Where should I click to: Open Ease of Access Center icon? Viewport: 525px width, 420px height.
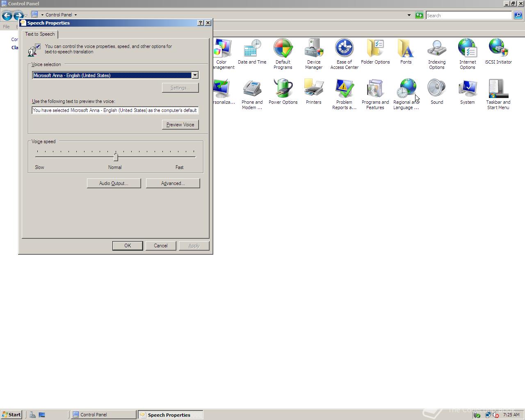(x=344, y=54)
